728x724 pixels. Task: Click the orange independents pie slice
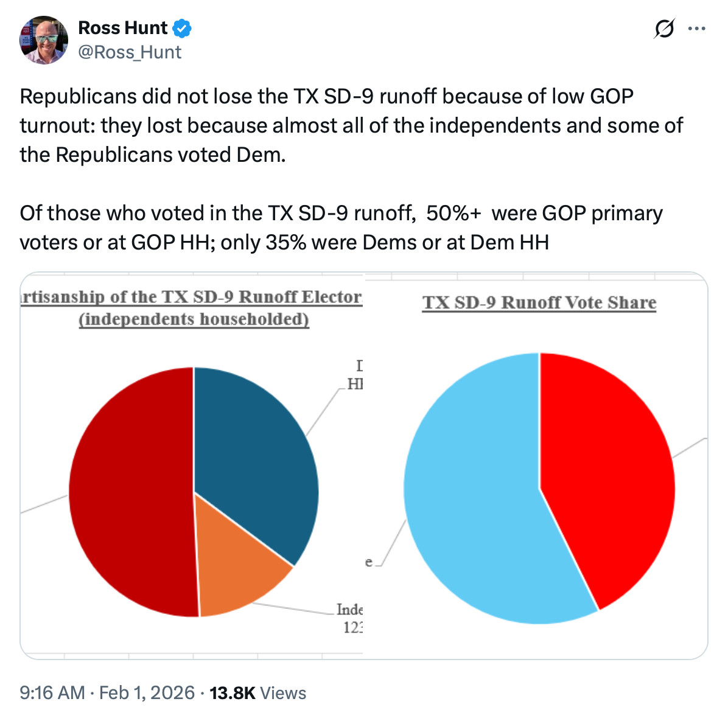240,569
